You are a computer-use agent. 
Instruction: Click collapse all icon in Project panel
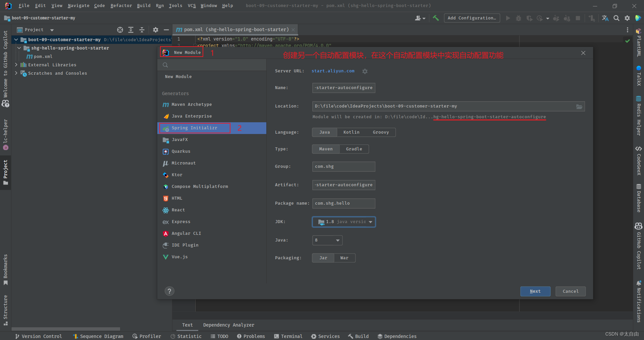(142, 30)
